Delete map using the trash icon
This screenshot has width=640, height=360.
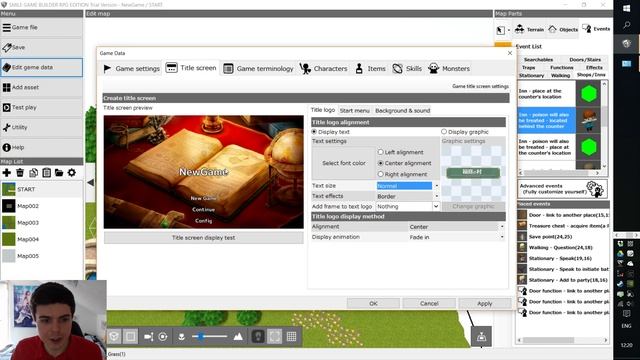coord(20,173)
